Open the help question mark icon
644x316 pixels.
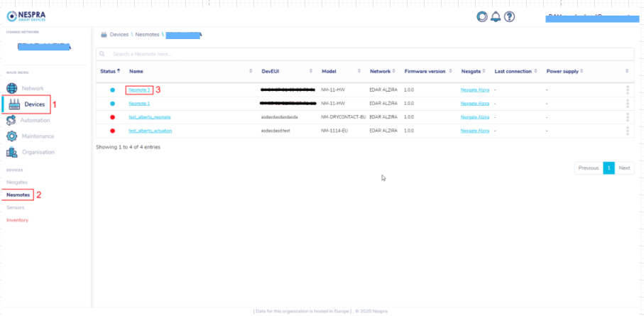click(x=509, y=16)
